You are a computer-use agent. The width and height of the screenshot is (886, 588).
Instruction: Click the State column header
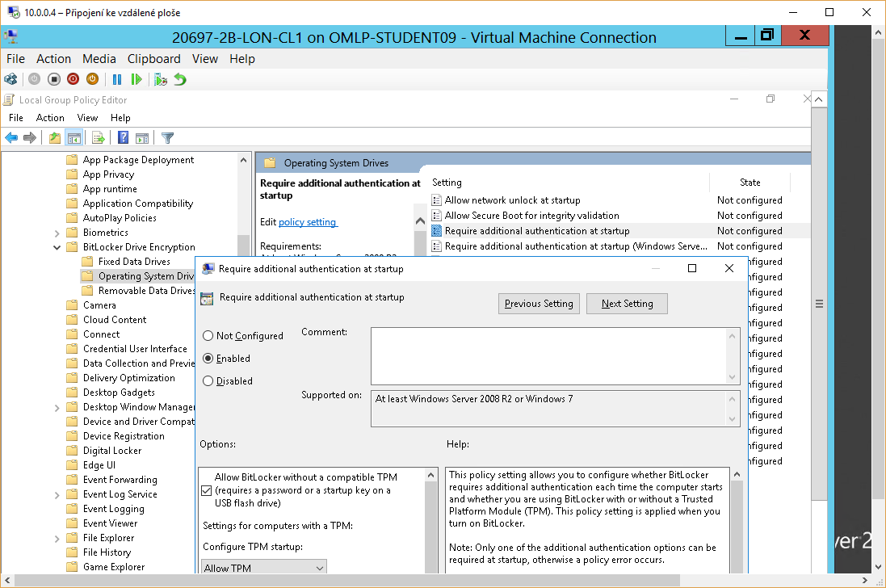click(x=750, y=183)
